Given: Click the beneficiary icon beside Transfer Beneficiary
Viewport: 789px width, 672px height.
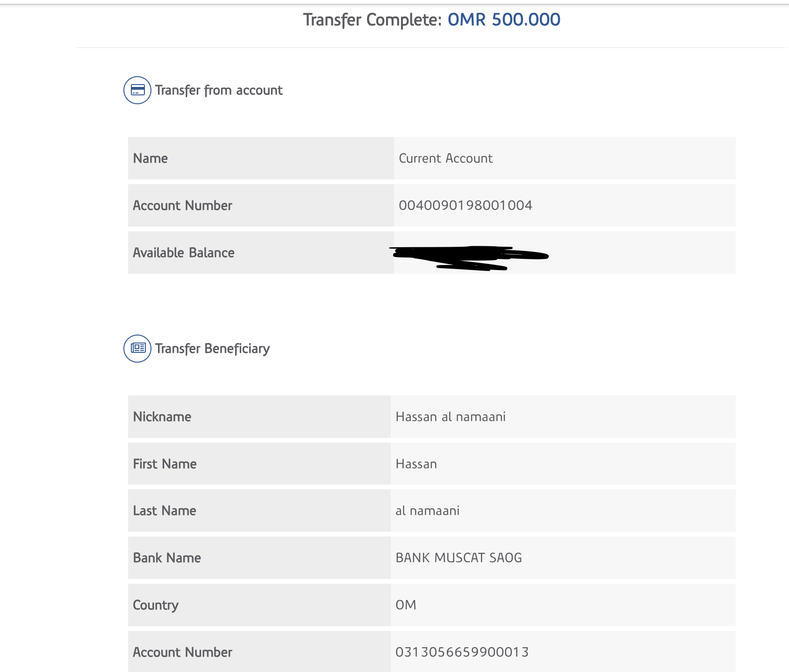Looking at the screenshot, I should (137, 349).
